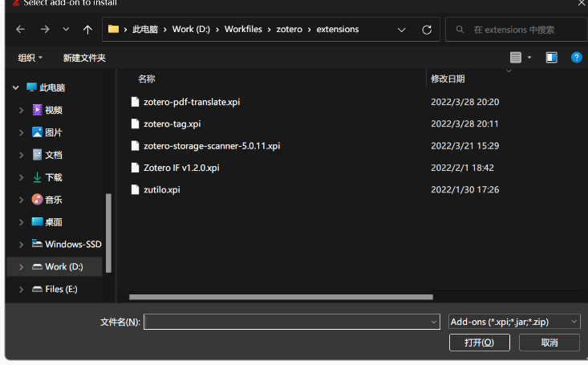The width and height of the screenshot is (588, 365).
Task: Close the Select add-on dialog
Action: click(582, 3)
